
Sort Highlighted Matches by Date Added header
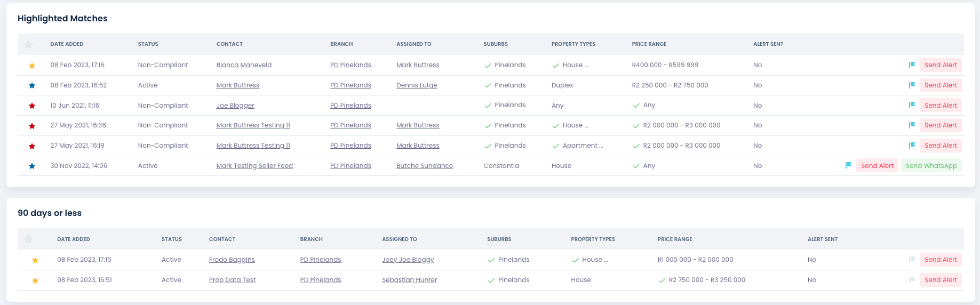click(67, 44)
